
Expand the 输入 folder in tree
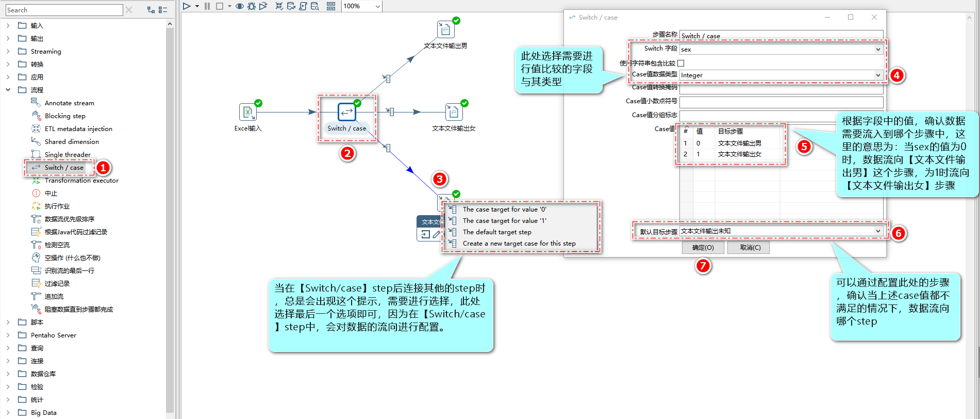(8, 25)
